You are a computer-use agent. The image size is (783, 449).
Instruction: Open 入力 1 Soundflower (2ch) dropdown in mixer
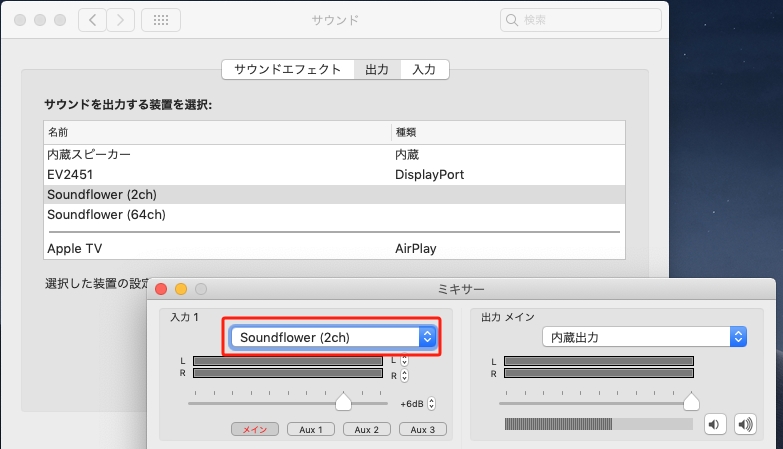click(333, 337)
